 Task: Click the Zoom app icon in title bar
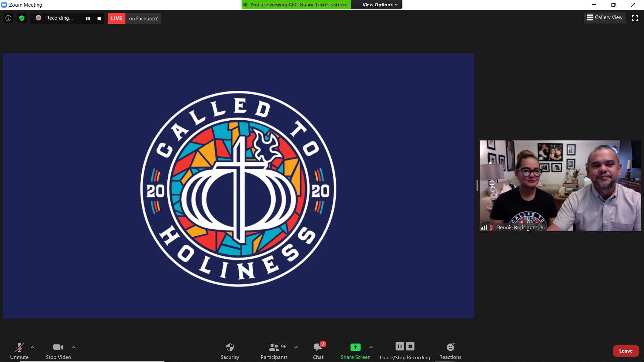point(4,5)
